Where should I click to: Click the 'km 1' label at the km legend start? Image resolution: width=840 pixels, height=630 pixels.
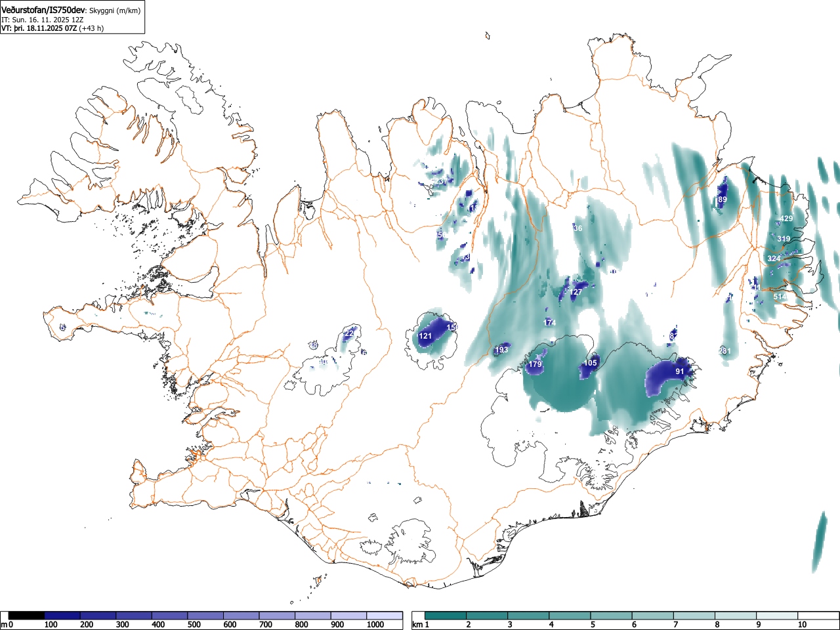pyautogui.click(x=421, y=625)
